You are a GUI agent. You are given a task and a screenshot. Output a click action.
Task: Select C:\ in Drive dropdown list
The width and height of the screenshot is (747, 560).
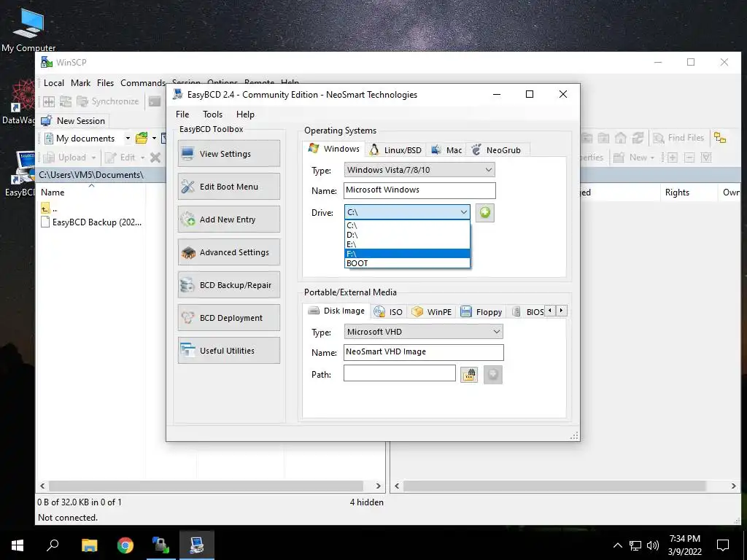(407, 225)
